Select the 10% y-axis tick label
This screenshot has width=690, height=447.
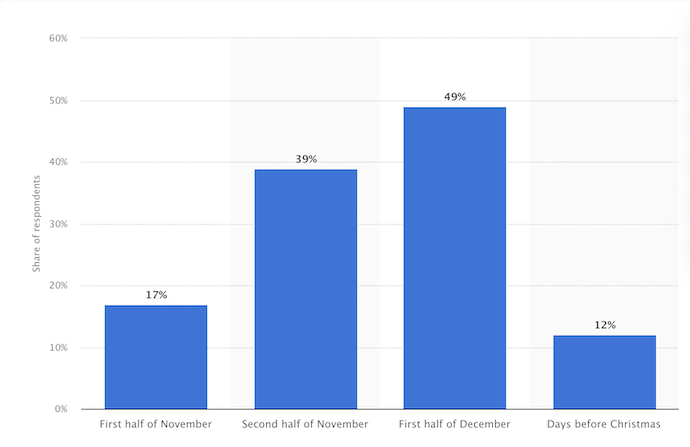pos(58,348)
